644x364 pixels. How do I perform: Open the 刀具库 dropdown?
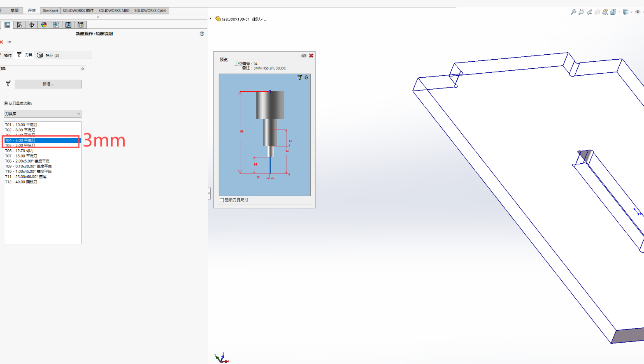pos(42,114)
